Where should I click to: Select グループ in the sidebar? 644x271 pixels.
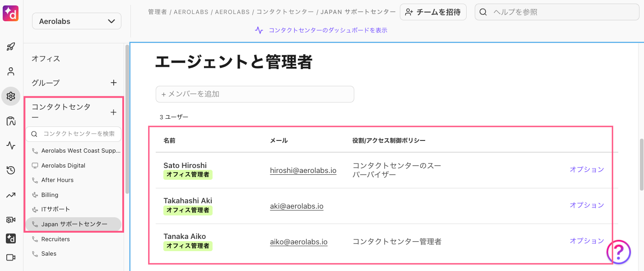point(46,83)
